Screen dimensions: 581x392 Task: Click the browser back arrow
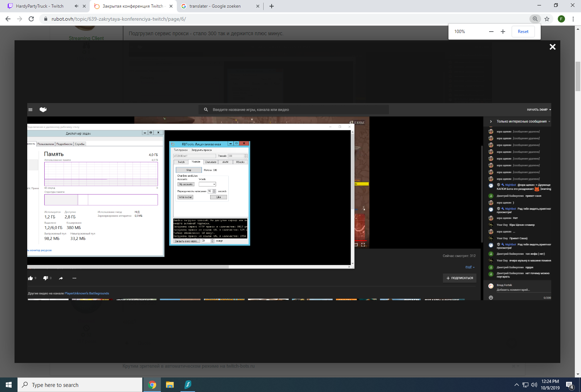coord(8,19)
